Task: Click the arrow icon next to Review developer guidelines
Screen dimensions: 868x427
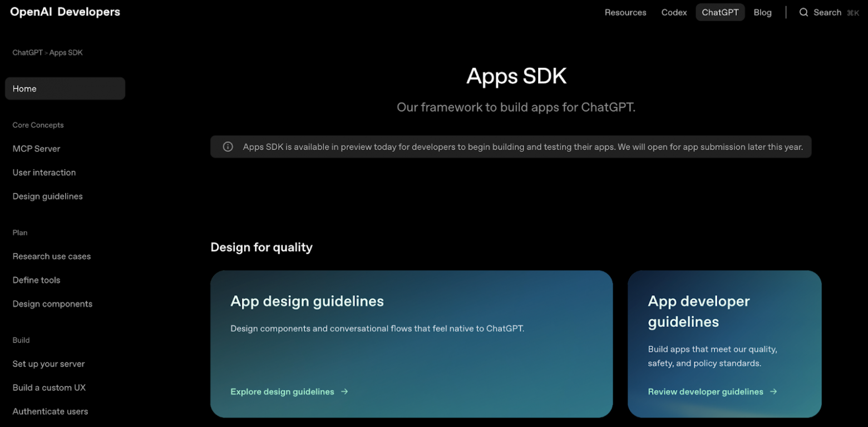Action: [773, 391]
